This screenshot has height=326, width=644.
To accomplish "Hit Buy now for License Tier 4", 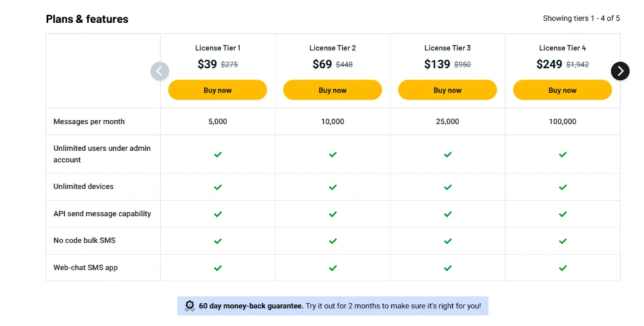I will (x=562, y=90).
